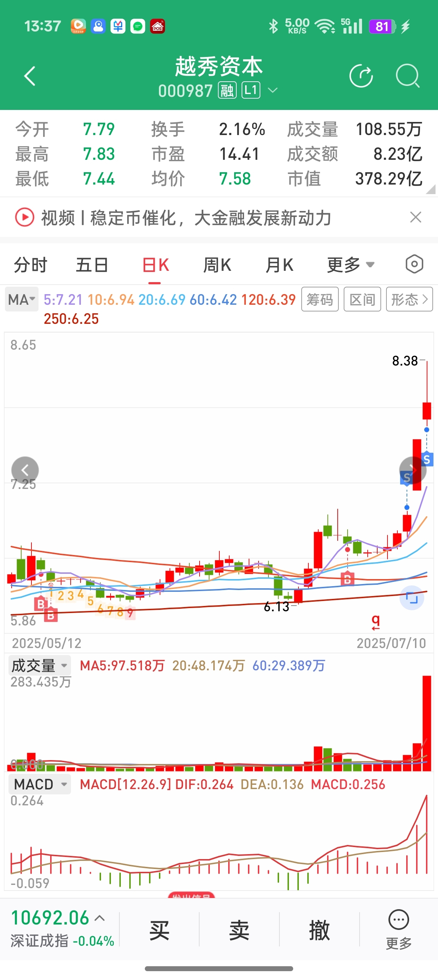Tap the red POS notification icon

(x=158, y=26)
